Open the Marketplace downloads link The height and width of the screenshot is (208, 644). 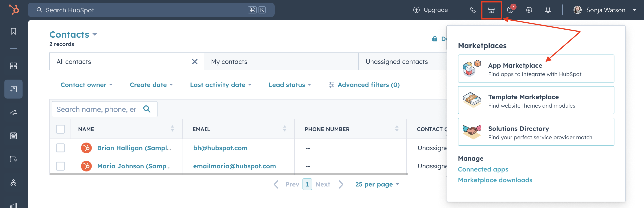495,180
